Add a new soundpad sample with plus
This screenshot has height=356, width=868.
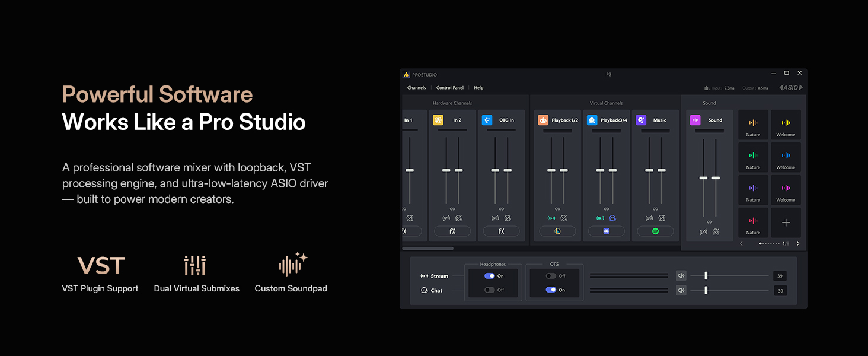[786, 223]
